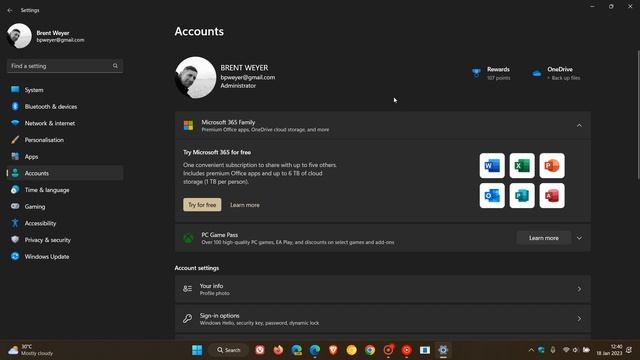Click the Xbox icon in PC Game Pass row
Viewport: 640px width, 360px height.
click(188, 238)
